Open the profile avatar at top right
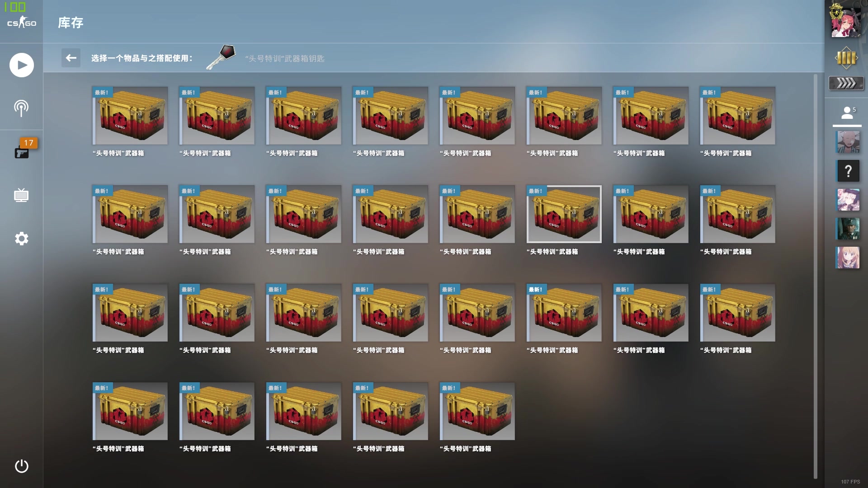868x488 pixels. (x=846, y=23)
